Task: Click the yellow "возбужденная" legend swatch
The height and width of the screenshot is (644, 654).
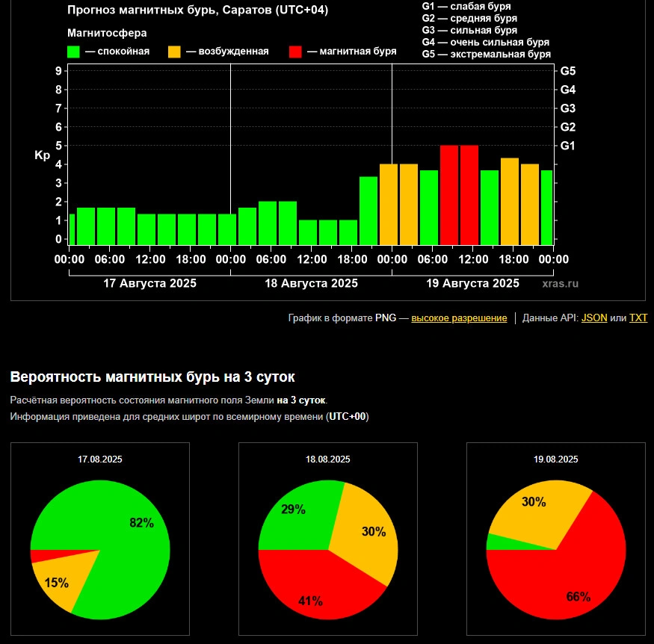Action: (174, 52)
